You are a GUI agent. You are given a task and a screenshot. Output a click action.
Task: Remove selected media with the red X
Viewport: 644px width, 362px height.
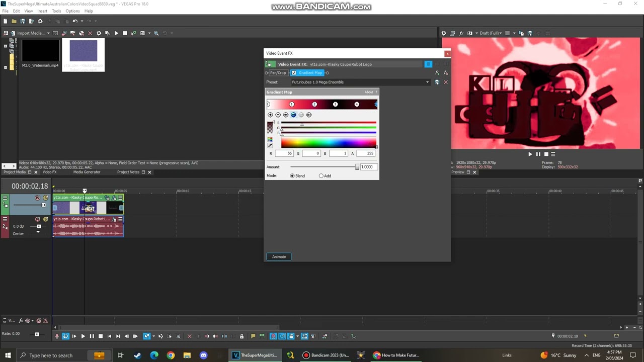tap(90, 33)
